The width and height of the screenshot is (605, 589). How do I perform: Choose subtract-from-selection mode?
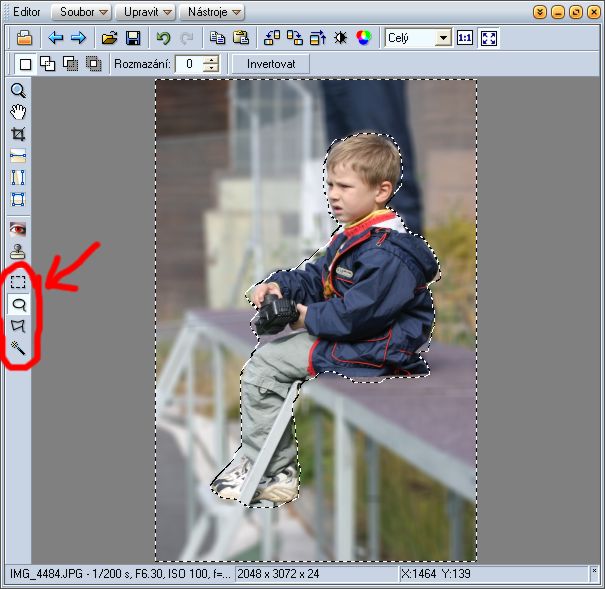(x=71, y=64)
